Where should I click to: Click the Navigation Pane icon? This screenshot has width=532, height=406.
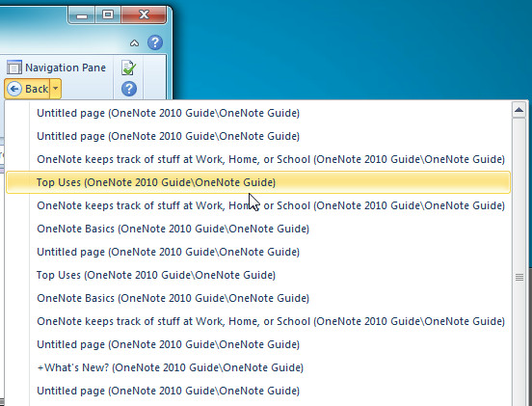(x=14, y=68)
